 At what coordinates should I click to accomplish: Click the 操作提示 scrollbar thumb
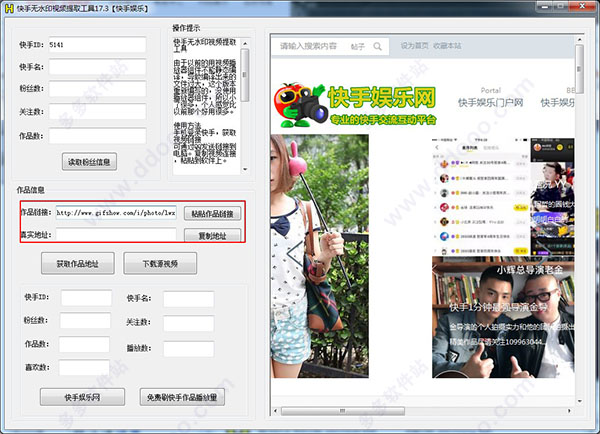[x=245, y=75]
